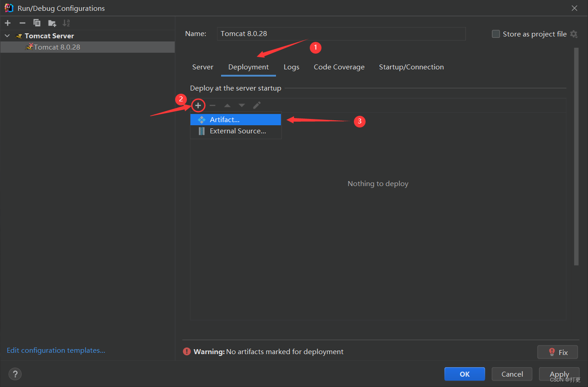The height and width of the screenshot is (387, 588).
Task: Collapse the Tomcat Server tree node
Action: (x=7, y=36)
